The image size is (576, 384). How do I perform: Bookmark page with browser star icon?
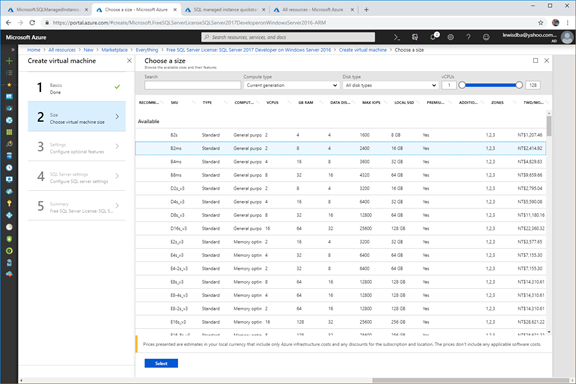coord(541,23)
